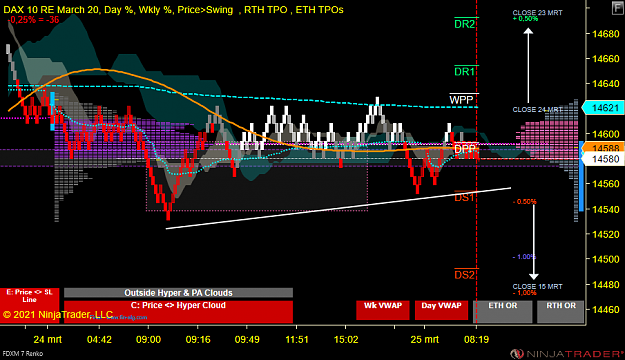This screenshot has width=625, height=360.
Task: Click the DS1 support level label
Action: coord(464,197)
